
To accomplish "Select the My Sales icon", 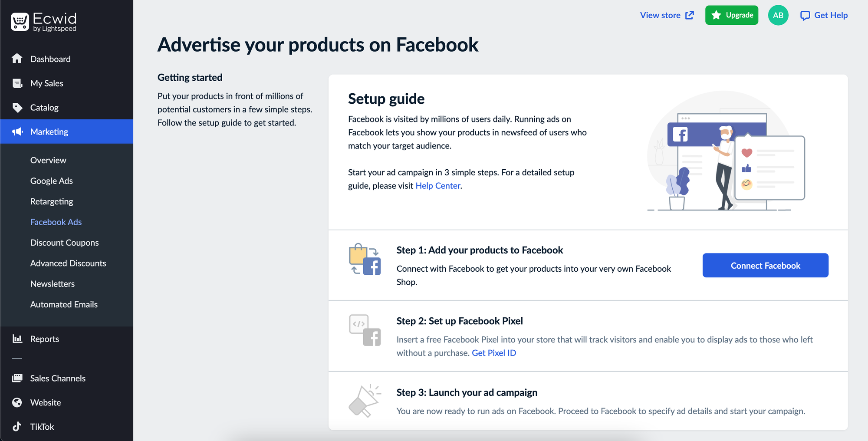I will tap(17, 83).
